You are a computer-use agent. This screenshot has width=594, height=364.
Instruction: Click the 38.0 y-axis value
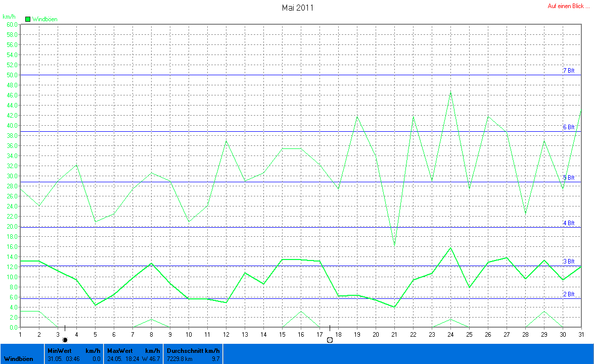click(12, 135)
